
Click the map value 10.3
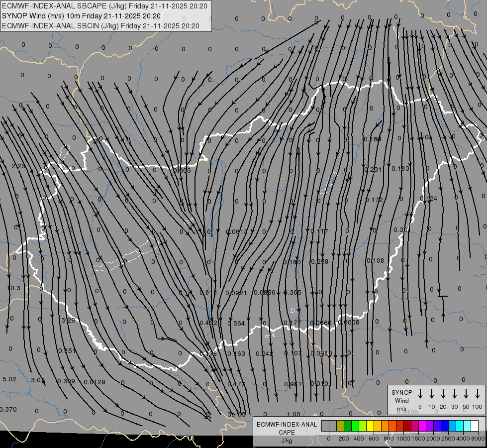coord(13,288)
